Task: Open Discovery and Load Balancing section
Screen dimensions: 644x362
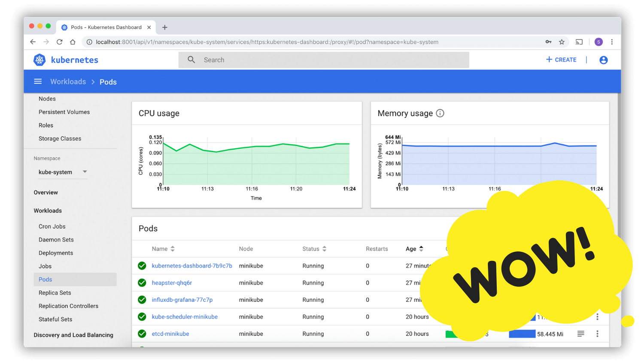Action: coord(73,335)
